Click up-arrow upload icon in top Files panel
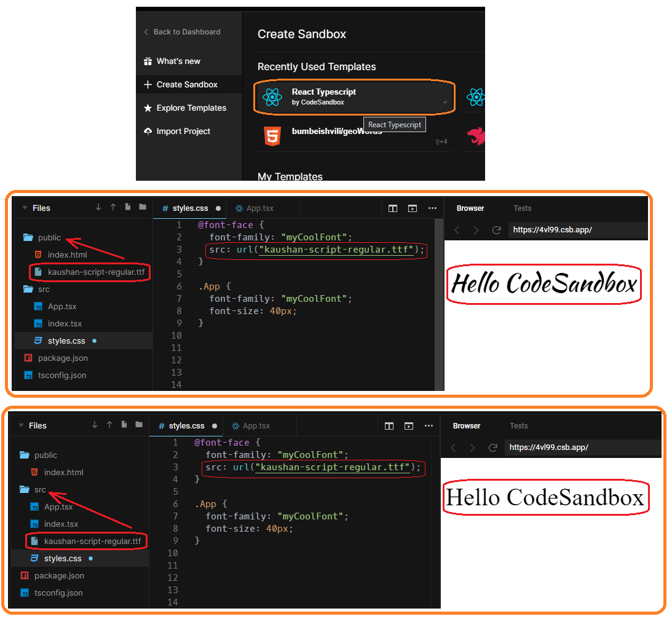Viewport: 672px width, 619px height. 113,207
